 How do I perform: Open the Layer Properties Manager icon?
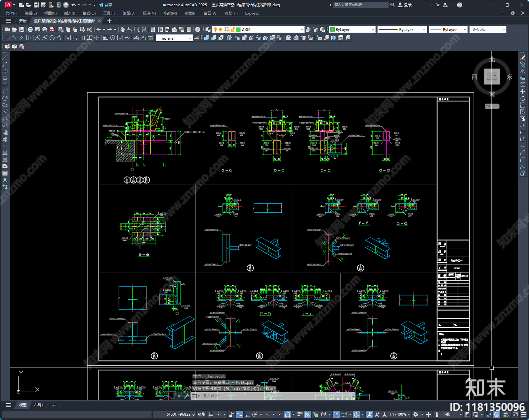coord(208,29)
